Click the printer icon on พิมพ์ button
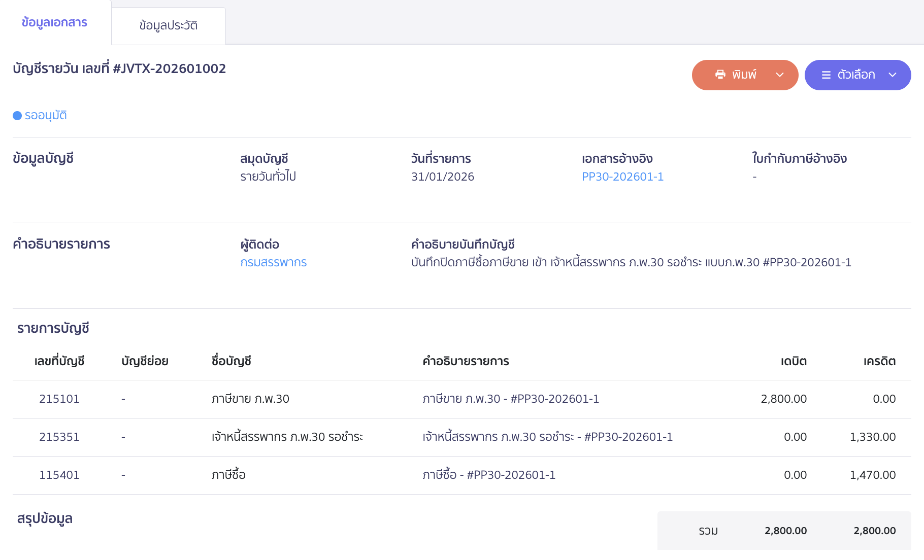The image size is (924, 560). click(720, 75)
